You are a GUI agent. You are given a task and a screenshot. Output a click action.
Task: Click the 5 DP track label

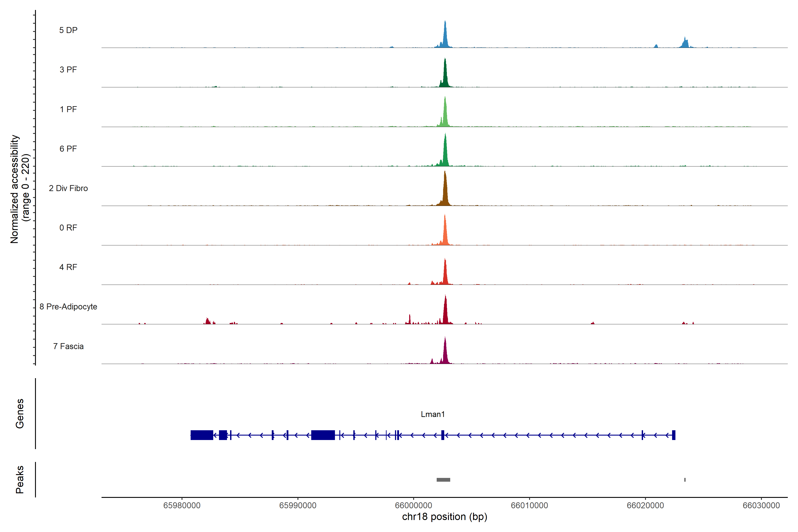click(x=68, y=30)
